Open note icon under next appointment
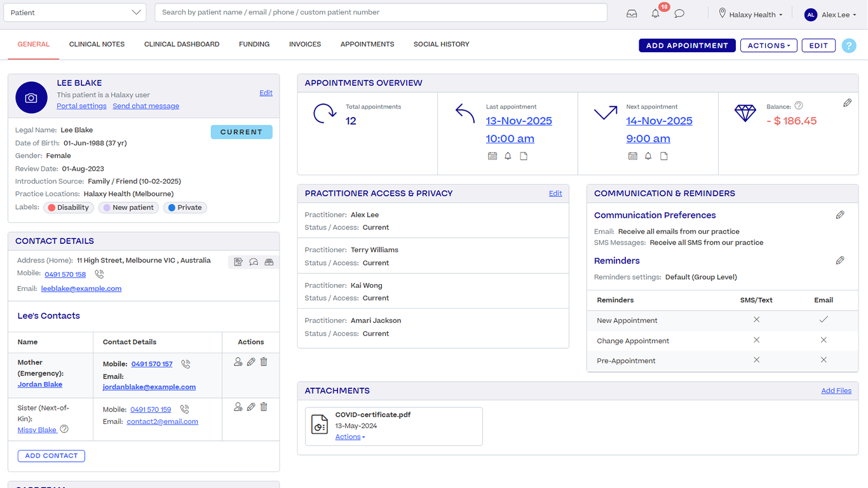868x488 pixels. pyautogui.click(x=664, y=156)
